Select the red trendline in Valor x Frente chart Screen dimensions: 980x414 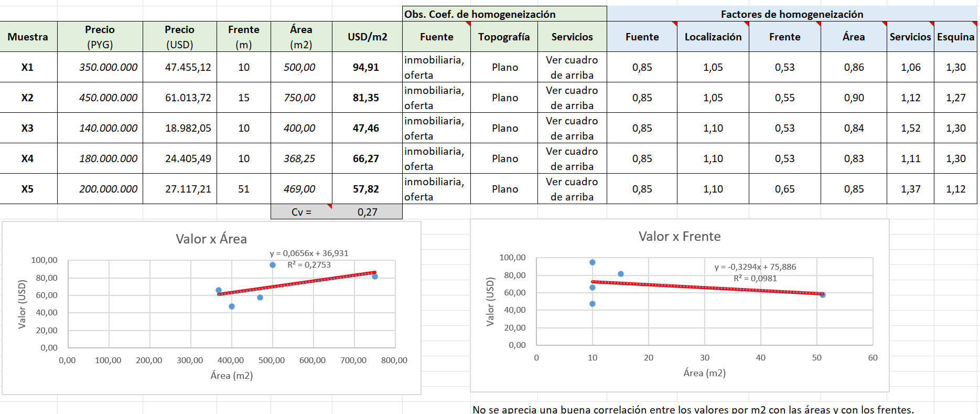708,288
